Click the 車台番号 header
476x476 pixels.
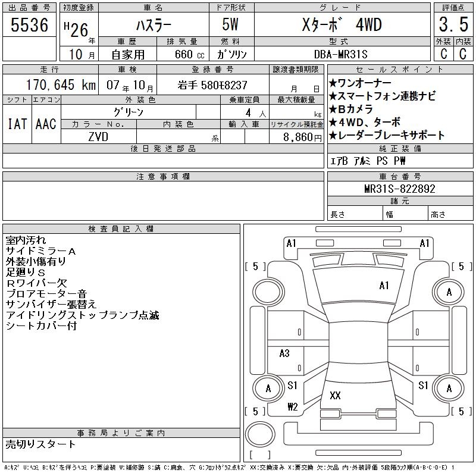click(x=400, y=177)
